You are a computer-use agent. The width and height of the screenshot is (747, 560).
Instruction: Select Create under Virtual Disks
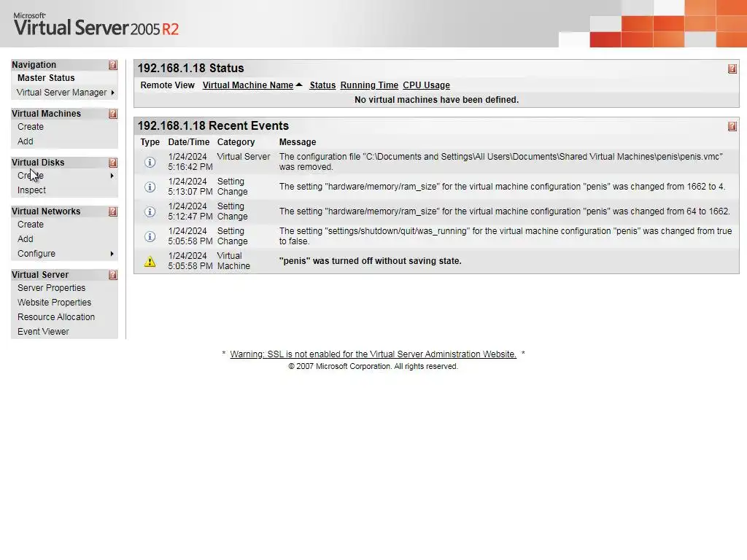(31, 176)
